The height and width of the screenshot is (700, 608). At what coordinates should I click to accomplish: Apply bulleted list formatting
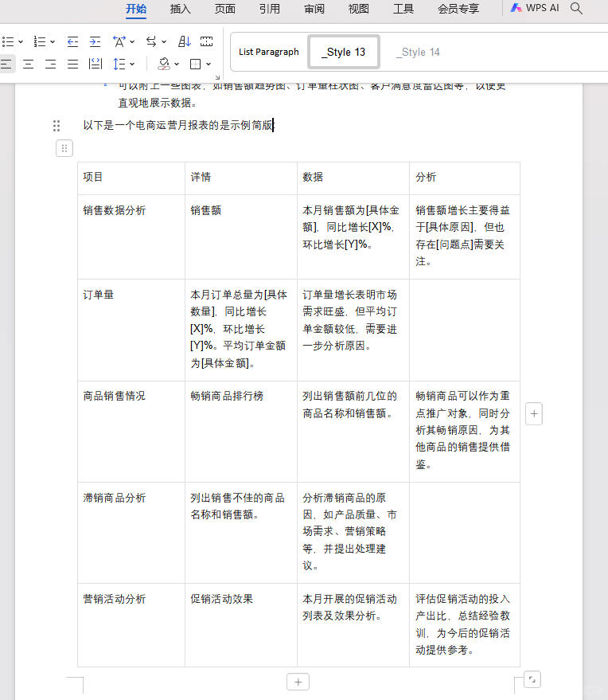coord(8,42)
